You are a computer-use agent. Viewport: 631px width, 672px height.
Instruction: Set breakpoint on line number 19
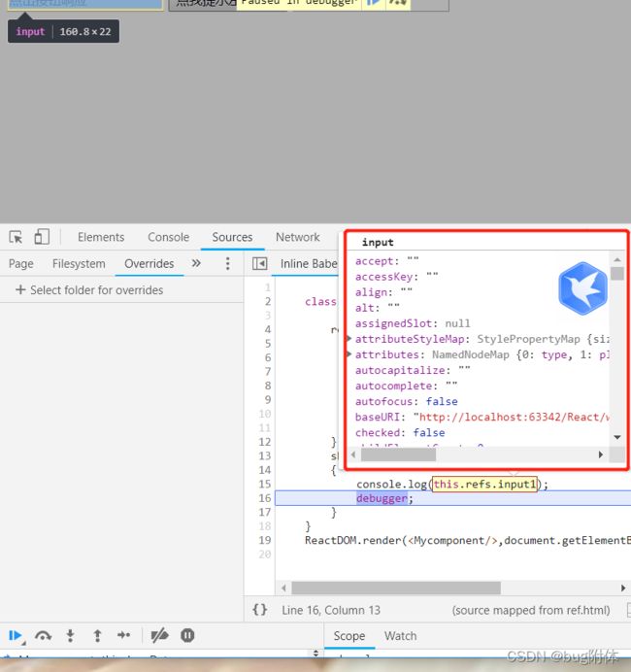(x=265, y=540)
